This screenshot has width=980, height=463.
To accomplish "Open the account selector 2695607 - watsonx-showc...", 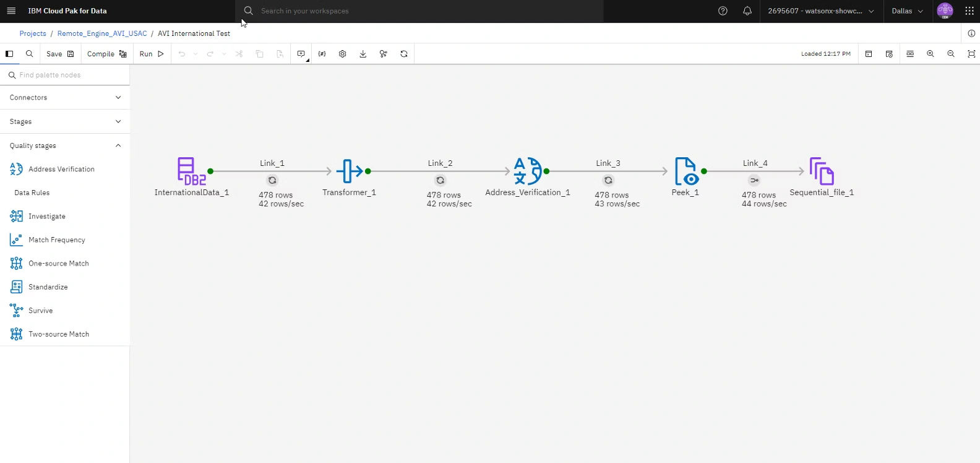I will tap(821, 11).
